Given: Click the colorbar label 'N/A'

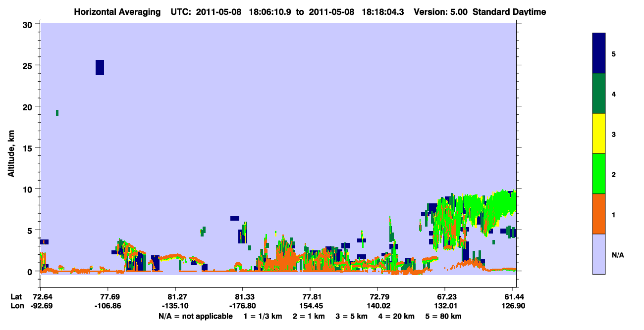Looking at the screenshot, I should point(617,255).
